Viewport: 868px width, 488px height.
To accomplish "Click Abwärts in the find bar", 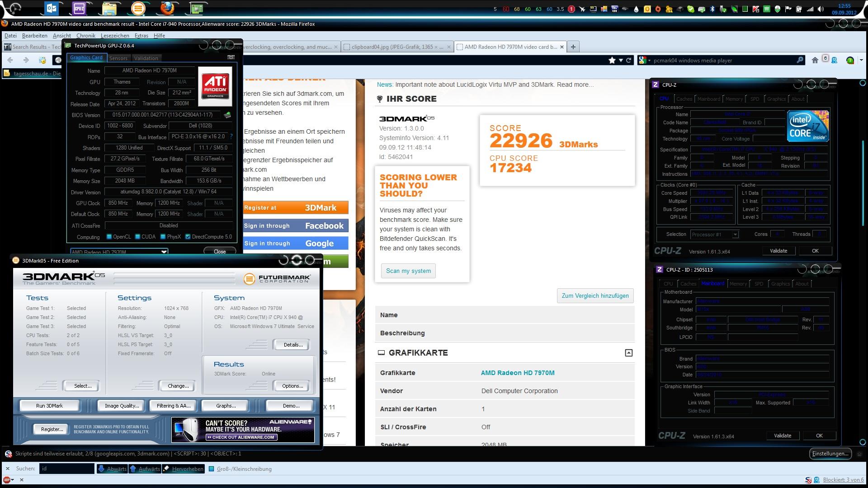I will tap(112, 469).
